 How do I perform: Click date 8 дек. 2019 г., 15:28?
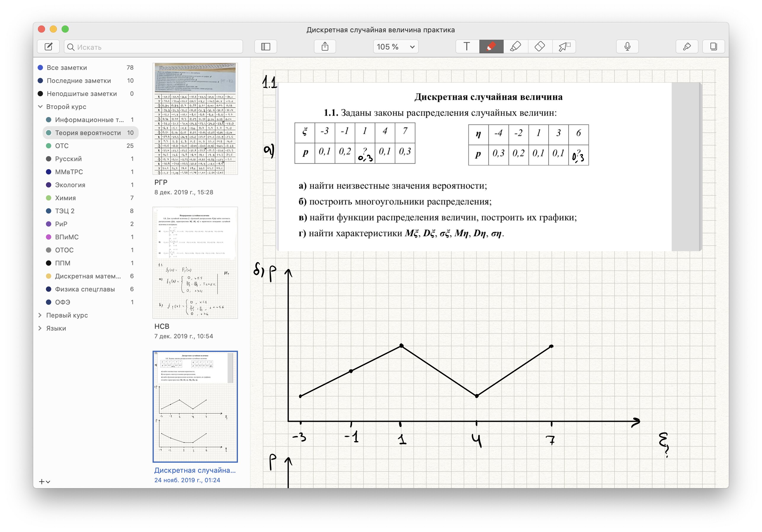(183, 192)
